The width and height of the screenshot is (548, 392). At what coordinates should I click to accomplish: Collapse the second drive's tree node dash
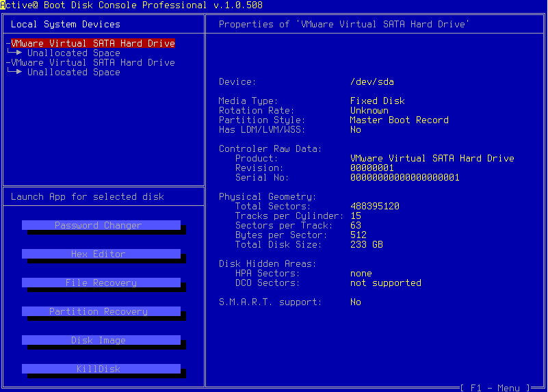[x=8, y=62]
